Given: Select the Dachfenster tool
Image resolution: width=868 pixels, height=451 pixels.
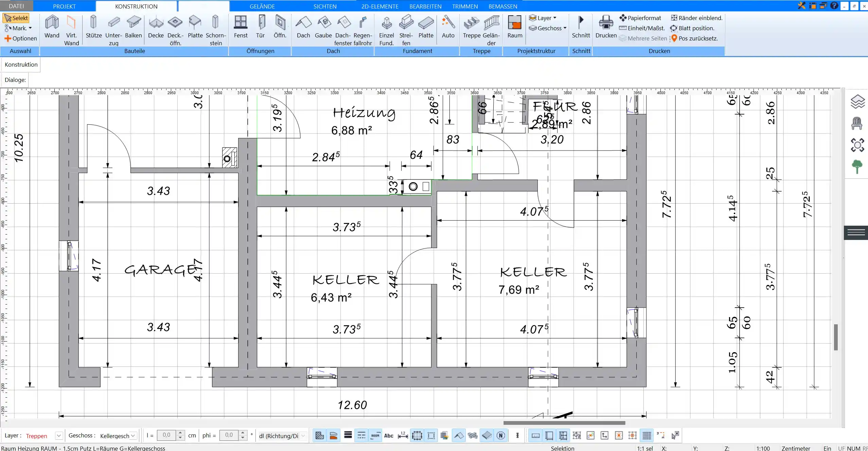Looking at the screenshot, I should point(343,30).
